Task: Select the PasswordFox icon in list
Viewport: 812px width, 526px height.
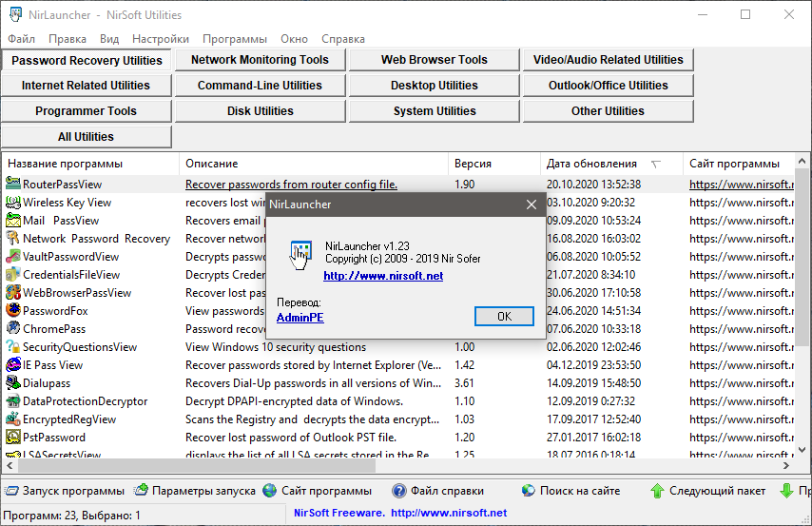Action: 13,310
